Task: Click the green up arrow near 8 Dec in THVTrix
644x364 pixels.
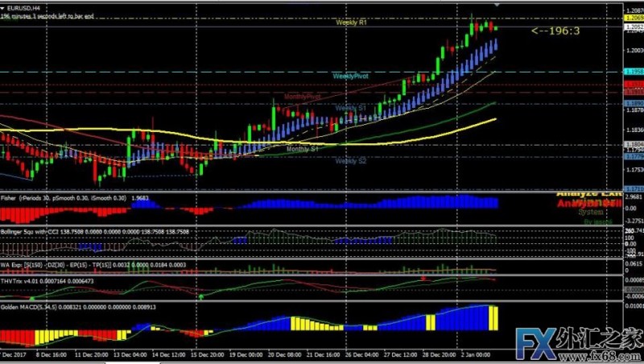Action: (32, 298)
